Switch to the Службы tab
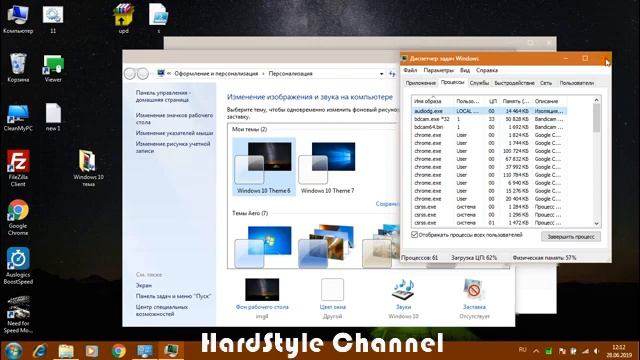The height and width of the screenshot is (360, 640). coord(479,83)
